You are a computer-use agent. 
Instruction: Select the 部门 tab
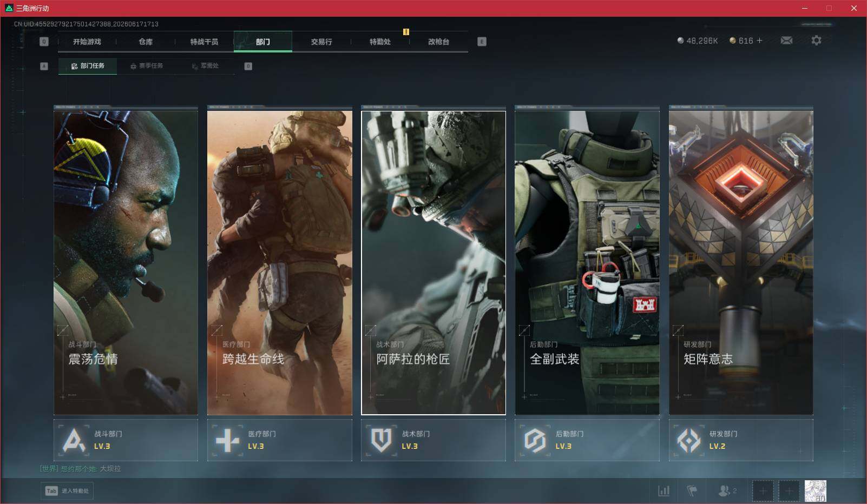(263, 42)
